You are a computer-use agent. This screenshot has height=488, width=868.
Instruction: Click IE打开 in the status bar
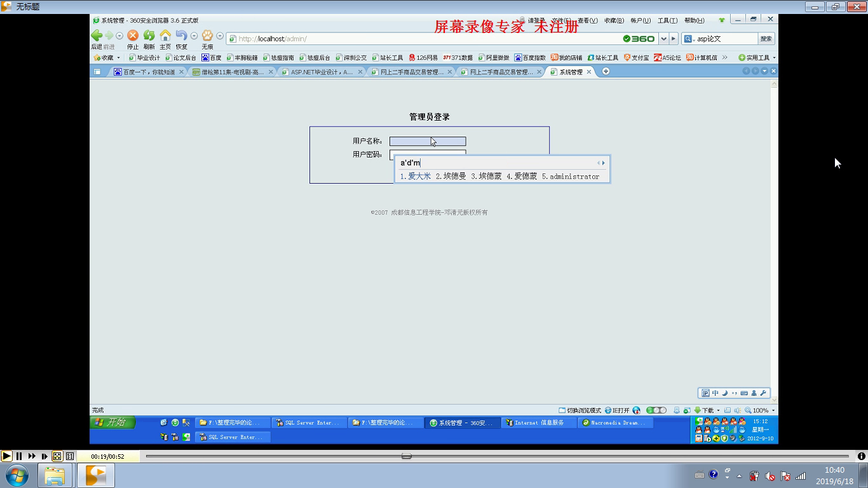coord(617,410)
